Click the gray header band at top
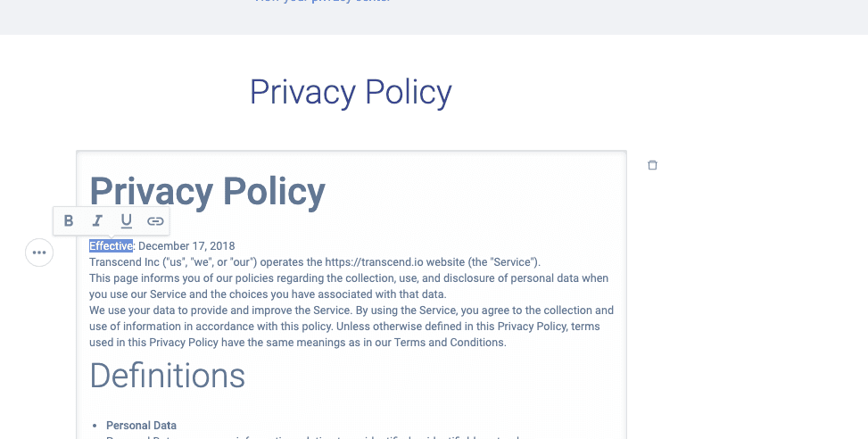This screenshot has width=868, height=439. (x=535, y=16)
